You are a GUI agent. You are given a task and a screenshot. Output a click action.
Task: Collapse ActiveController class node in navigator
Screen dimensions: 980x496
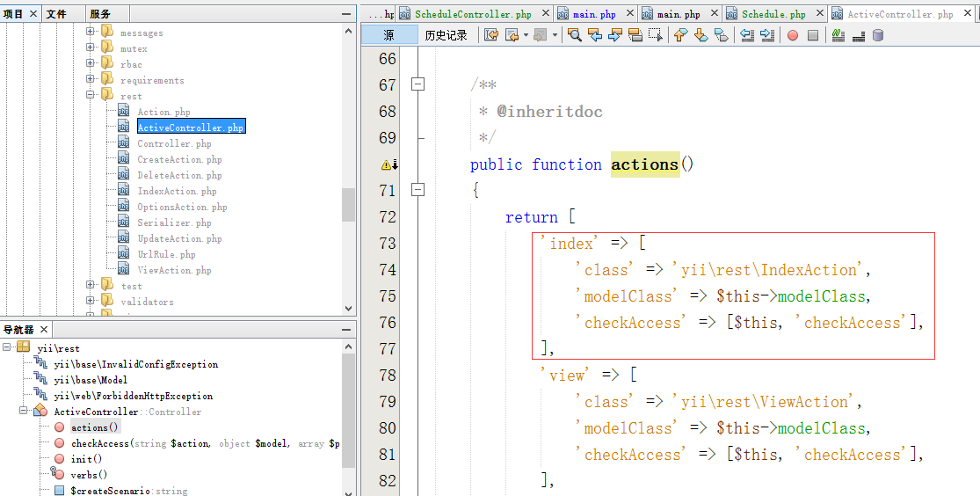point(24,412)
